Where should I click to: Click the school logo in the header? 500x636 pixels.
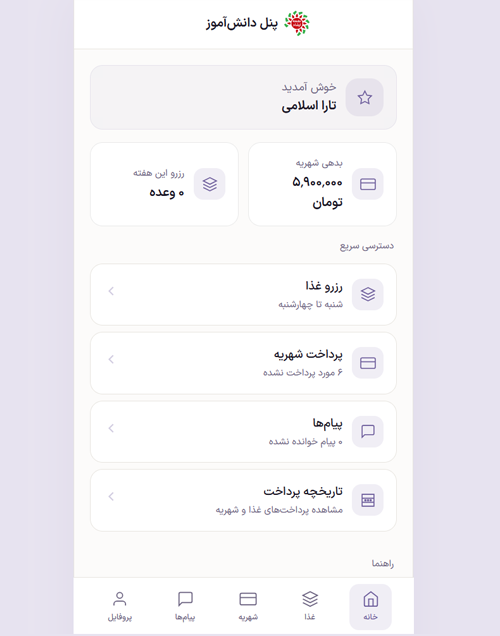pos(297,23)
